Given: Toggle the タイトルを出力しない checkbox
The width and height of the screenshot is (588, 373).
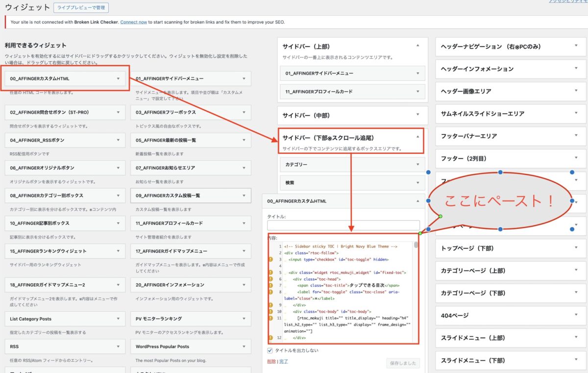Looking at the screenshot, I should click(x=270, y=350).
